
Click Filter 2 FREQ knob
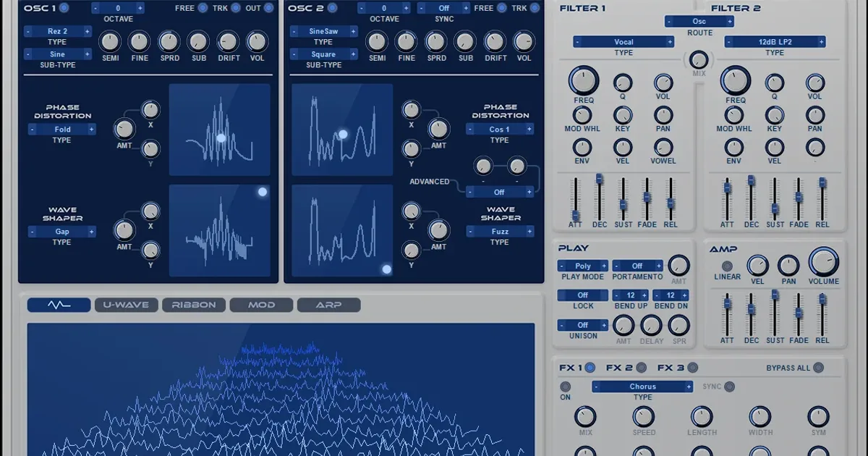pos(736,81)
